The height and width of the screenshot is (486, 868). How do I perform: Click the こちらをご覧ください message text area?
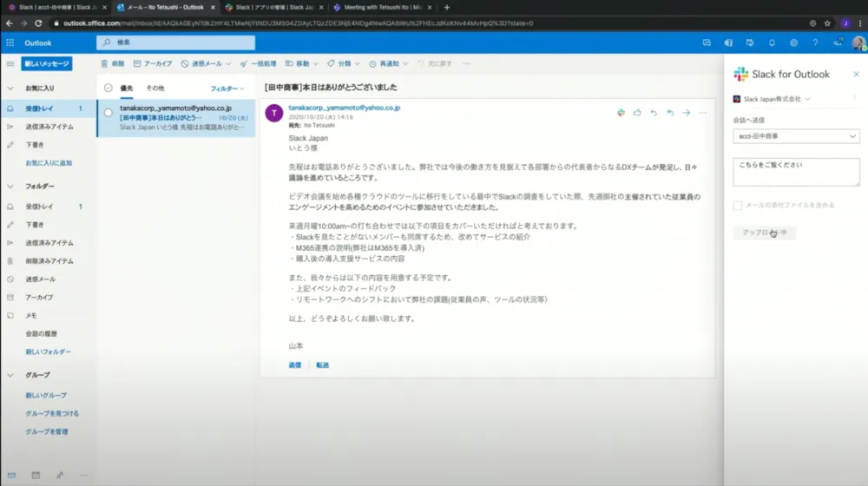(796, 172)
